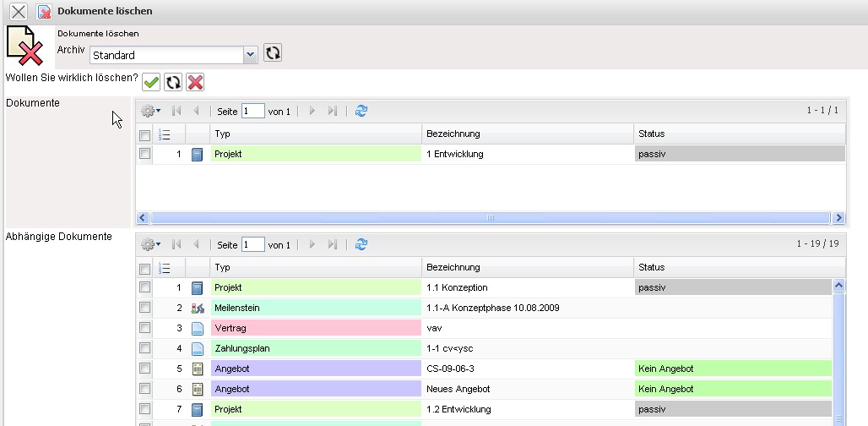Screen dimensions: 868x426
Task: Click page number field in Abhängige Dokumente
Action: [x=252, y=244]
